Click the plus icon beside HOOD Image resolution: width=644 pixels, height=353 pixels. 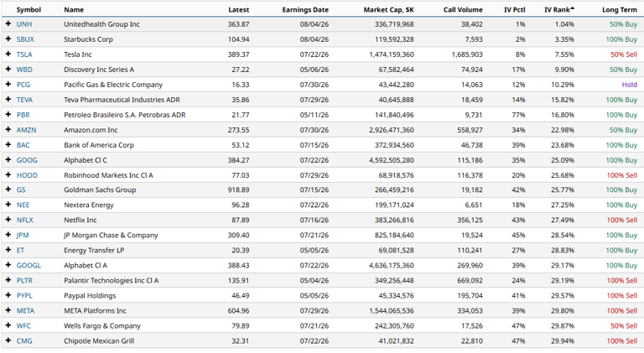(x=8, y=175)
